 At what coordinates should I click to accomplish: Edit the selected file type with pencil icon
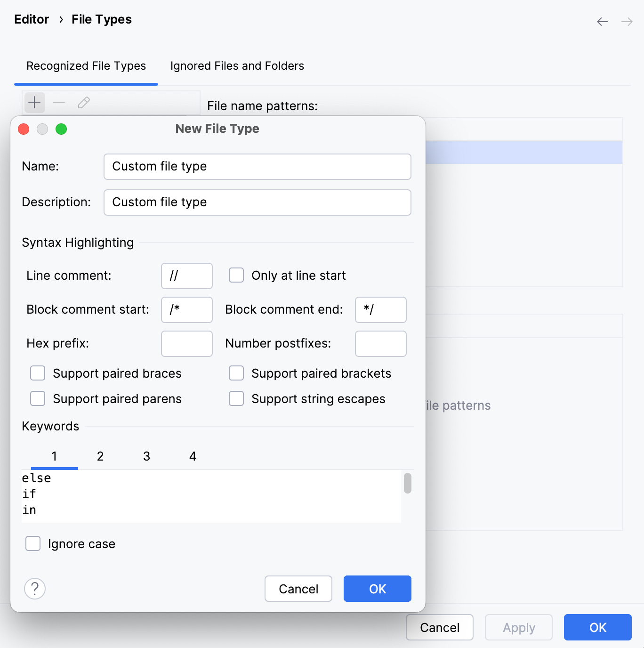click(84, 103)
